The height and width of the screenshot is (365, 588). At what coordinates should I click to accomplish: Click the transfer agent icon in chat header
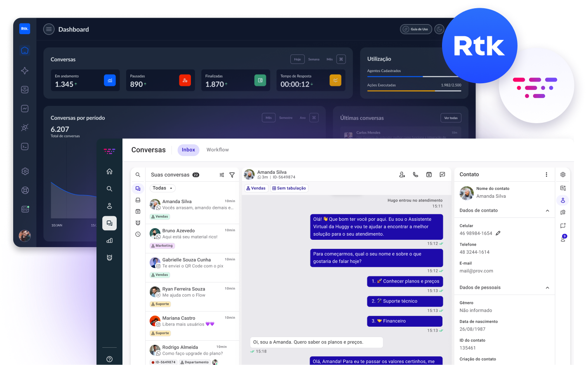pos(402,175)
